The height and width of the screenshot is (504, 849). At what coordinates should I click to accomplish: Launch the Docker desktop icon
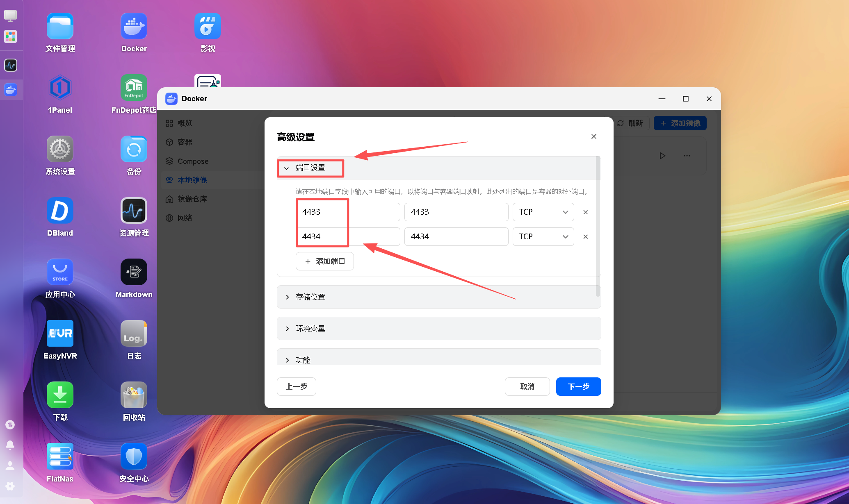point(134,26)
